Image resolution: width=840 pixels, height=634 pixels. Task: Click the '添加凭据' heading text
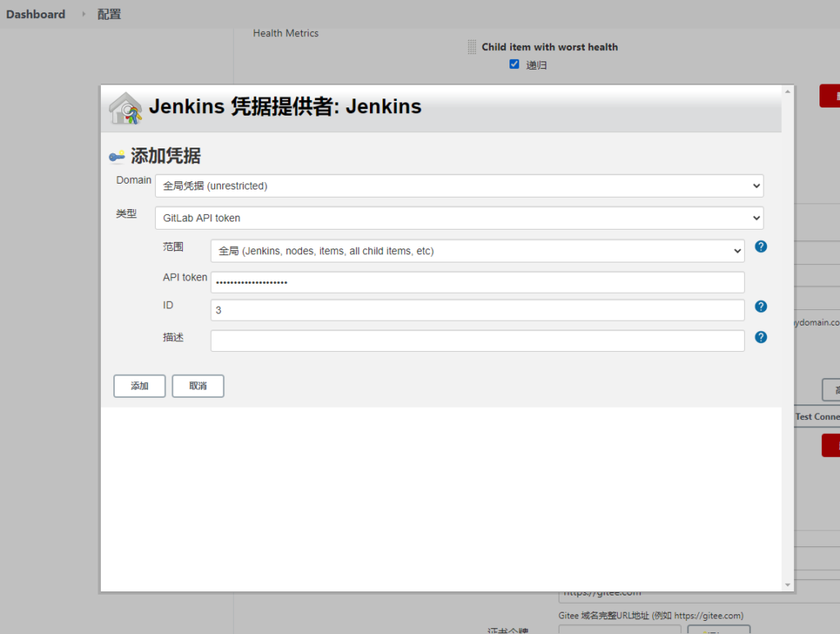click(166, 156)
